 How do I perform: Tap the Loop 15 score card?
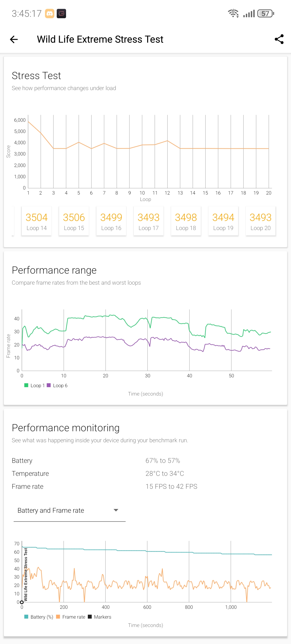[x=74, y=221]
